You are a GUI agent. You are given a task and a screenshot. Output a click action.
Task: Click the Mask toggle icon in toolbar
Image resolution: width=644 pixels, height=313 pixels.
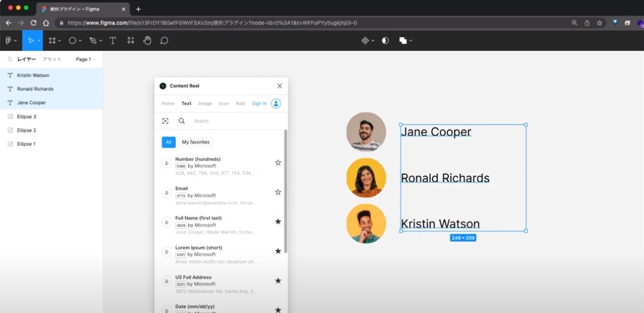[385, 40]
